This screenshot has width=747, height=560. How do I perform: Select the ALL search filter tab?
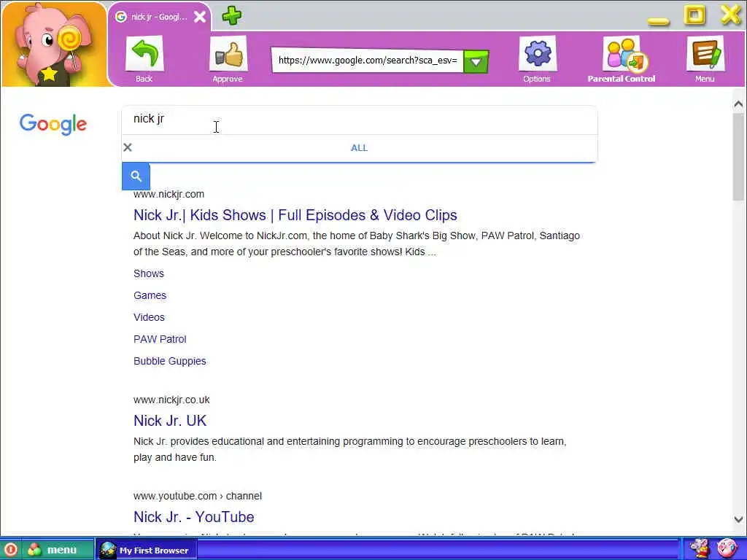(359, 148)
